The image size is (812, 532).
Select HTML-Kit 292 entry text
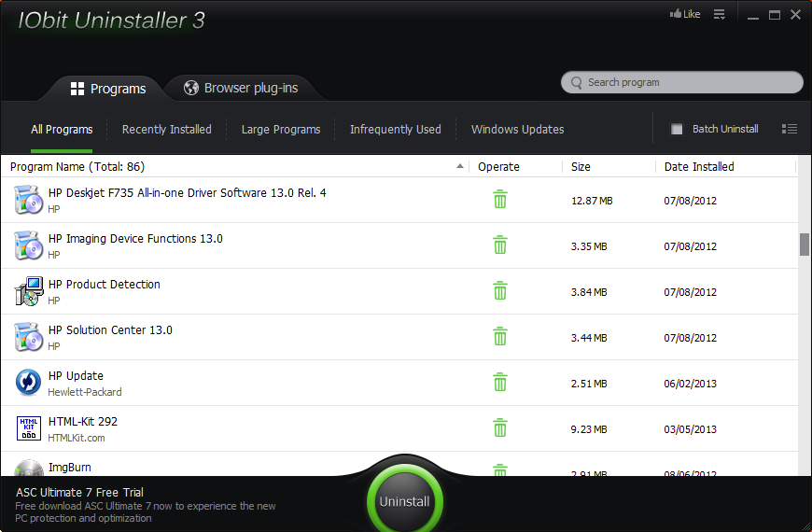tap(83, 422)
